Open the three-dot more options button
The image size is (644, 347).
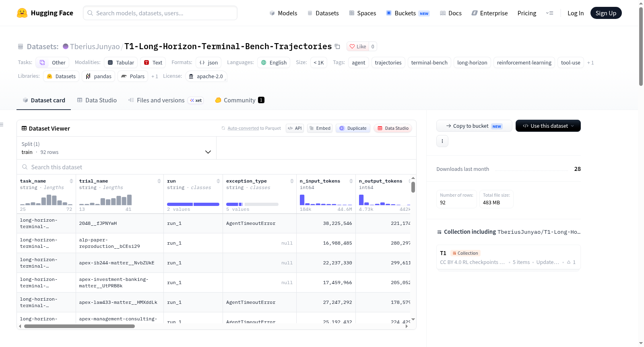coord(442,141)
